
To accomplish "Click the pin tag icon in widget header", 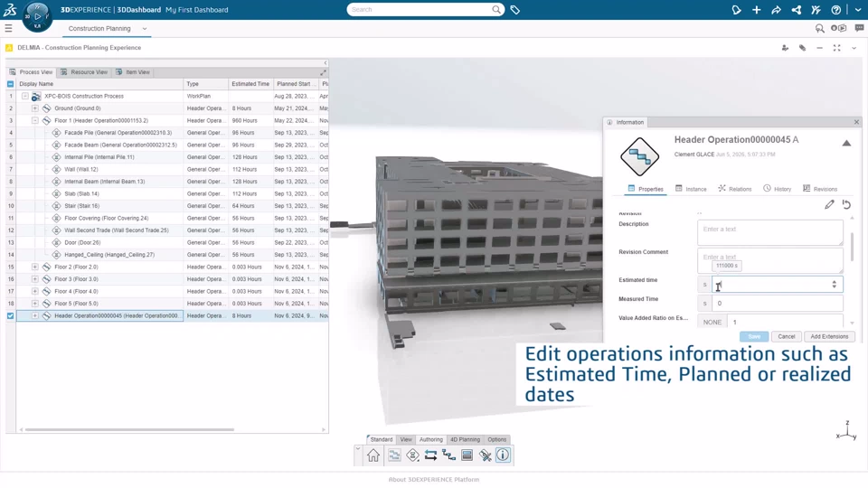I will [802, 48].
